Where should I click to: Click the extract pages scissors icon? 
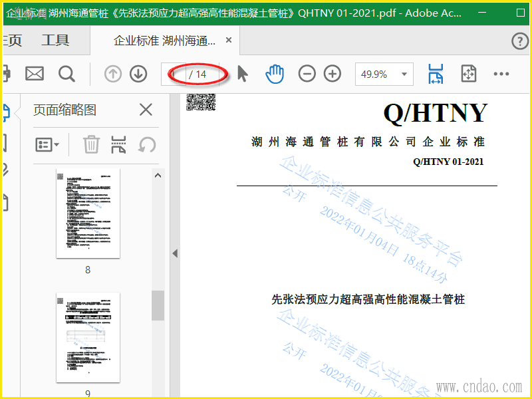118,144
